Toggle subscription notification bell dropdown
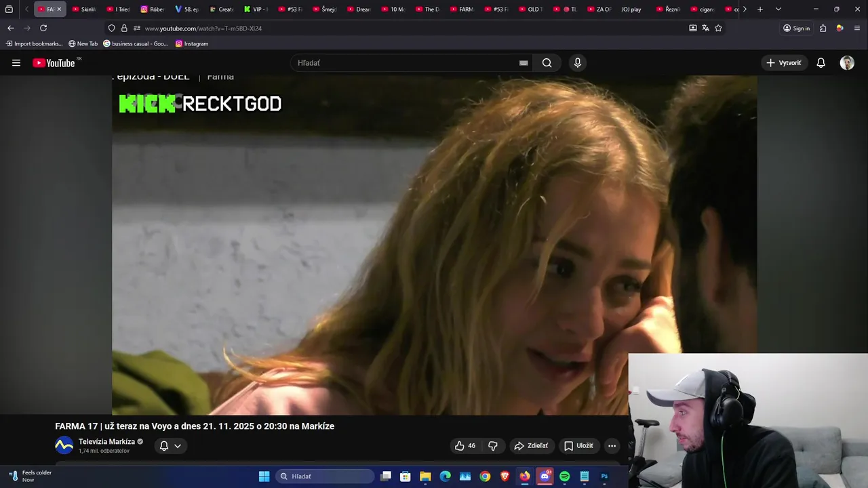Viewport: 868px width, 488px height. [170, 446]
